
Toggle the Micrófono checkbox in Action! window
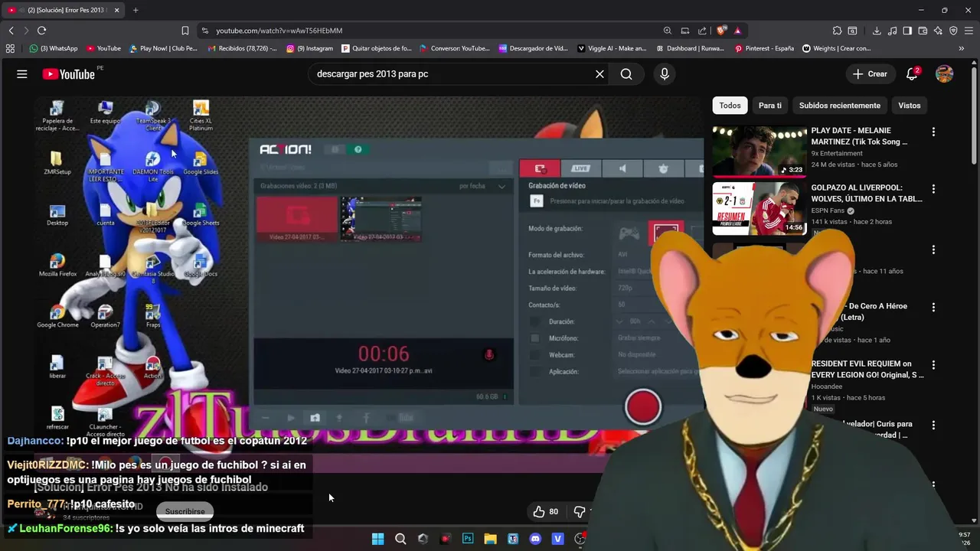tap(534, 338)
